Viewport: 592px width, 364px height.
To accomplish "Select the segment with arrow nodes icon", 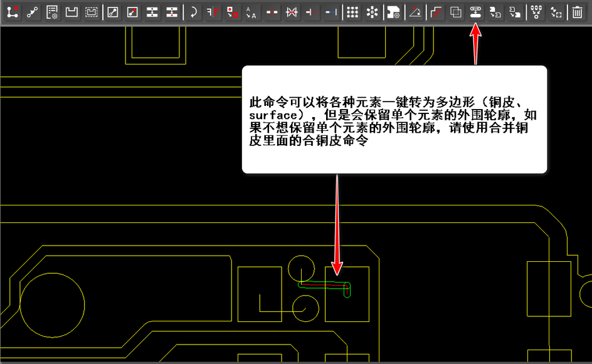I will click(x=32, y=12).
